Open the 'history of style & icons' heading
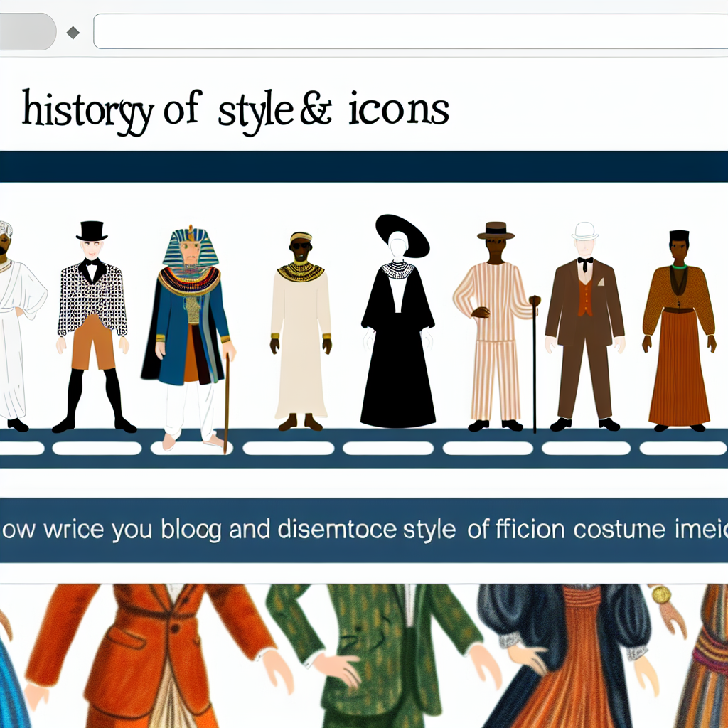Image resolution: width=728 pixels, height=728 pixels. [x=235, y=112]
